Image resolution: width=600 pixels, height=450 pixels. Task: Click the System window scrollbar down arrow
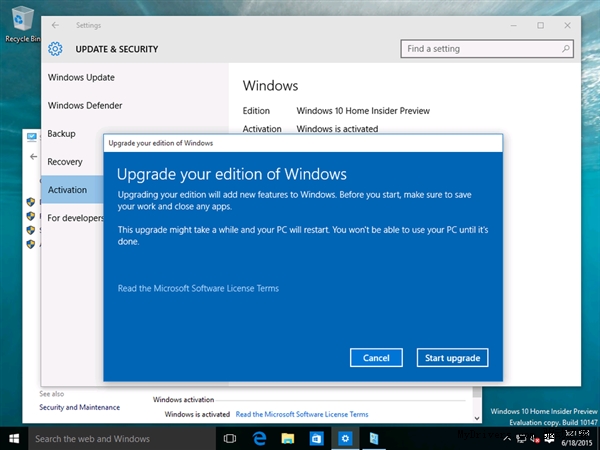477,418
